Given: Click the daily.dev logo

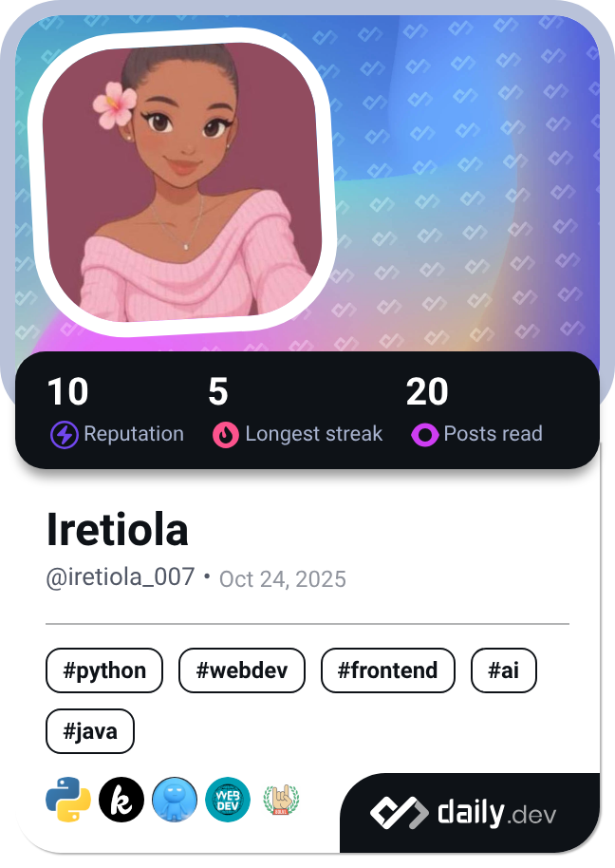Looking at the screenshot, I should tap(463, 813).
